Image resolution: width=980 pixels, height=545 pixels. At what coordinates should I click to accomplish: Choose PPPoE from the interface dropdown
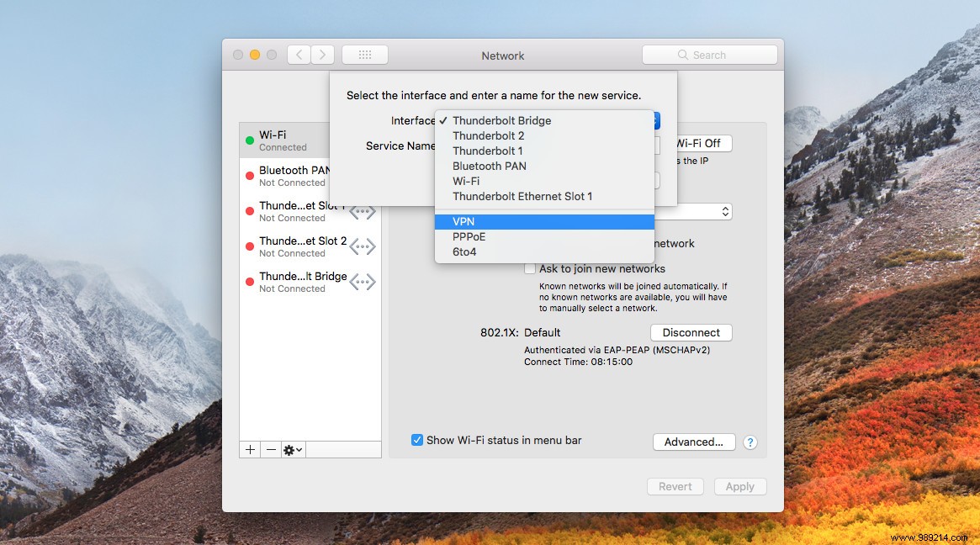544,236
